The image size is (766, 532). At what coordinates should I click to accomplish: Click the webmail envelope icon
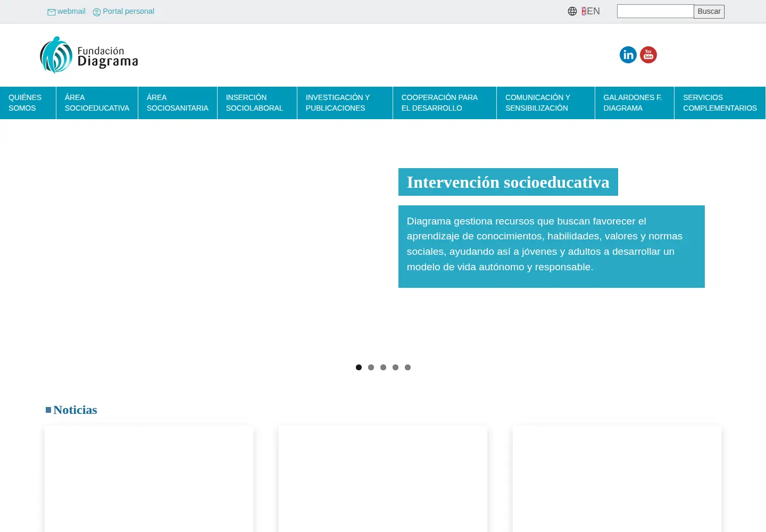tap(52, 12)
